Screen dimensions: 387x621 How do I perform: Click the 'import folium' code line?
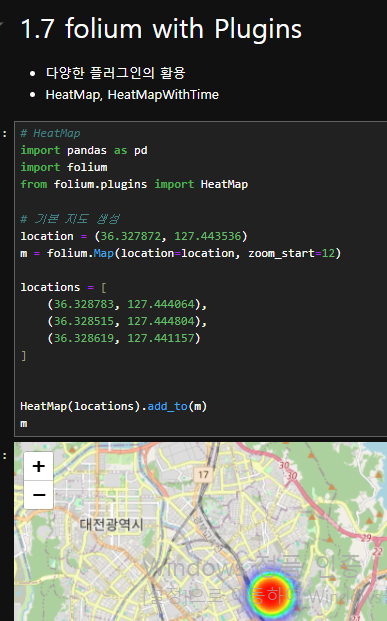tap(64, 167)
